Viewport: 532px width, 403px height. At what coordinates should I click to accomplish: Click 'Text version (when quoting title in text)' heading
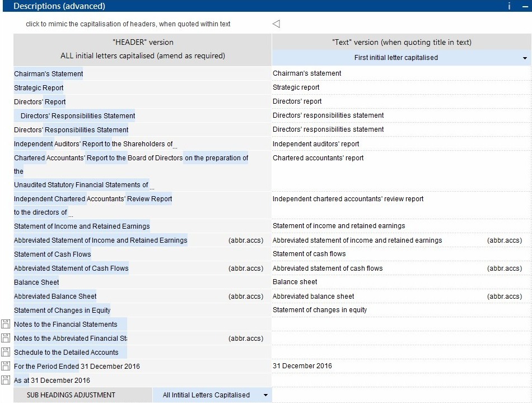(x=402, y=42)
